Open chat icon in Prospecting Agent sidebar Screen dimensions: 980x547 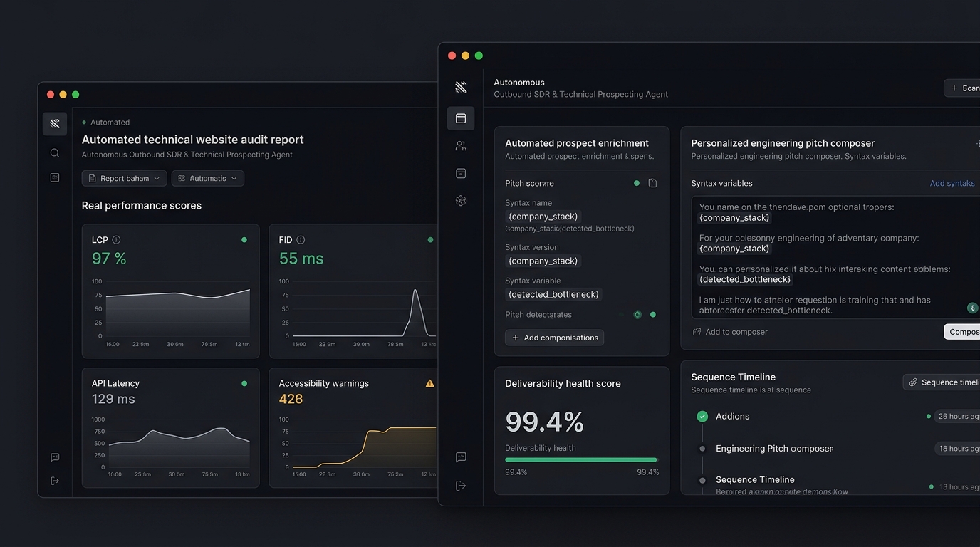[461, 457]
